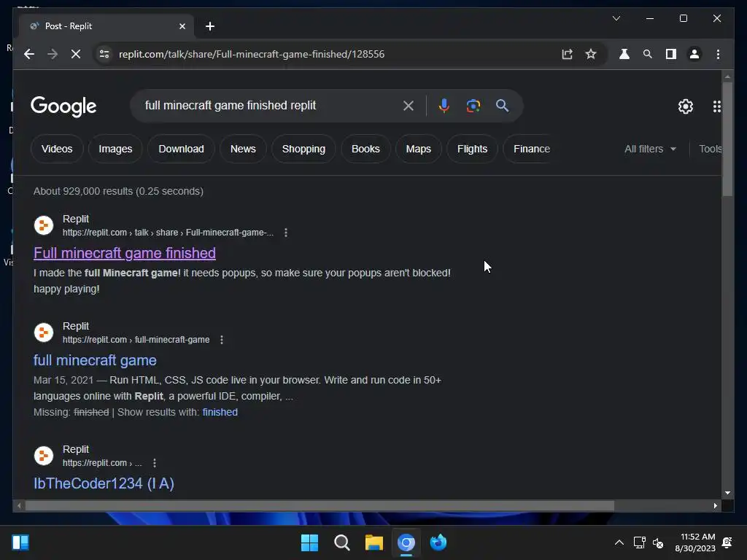Open more options for full-minecraft-game result
Screen dimensions: 747x560
point(222,340)
